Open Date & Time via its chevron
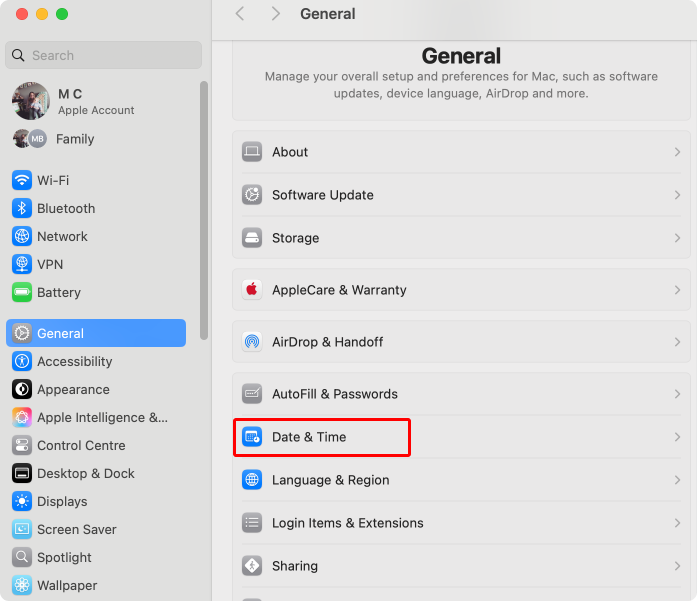This screenshot has height=601, width=697. pyautogui.click(x=677, y=437)
